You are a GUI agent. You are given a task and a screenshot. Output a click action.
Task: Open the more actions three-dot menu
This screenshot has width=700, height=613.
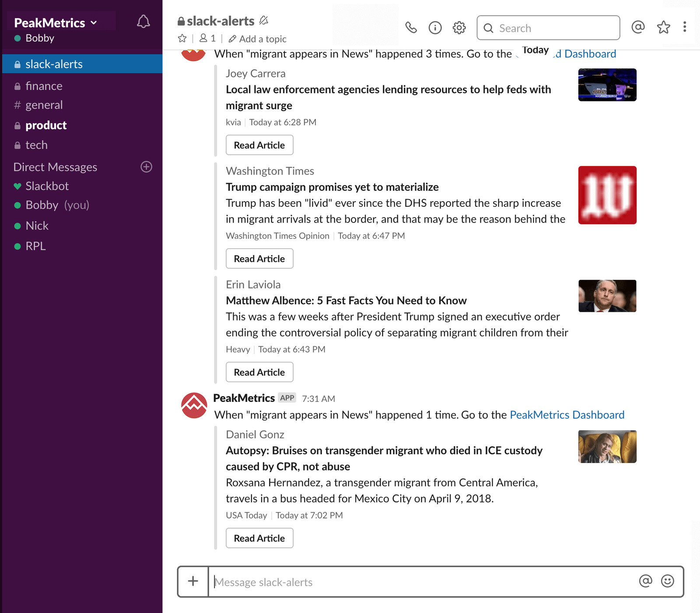coord(685,27)
